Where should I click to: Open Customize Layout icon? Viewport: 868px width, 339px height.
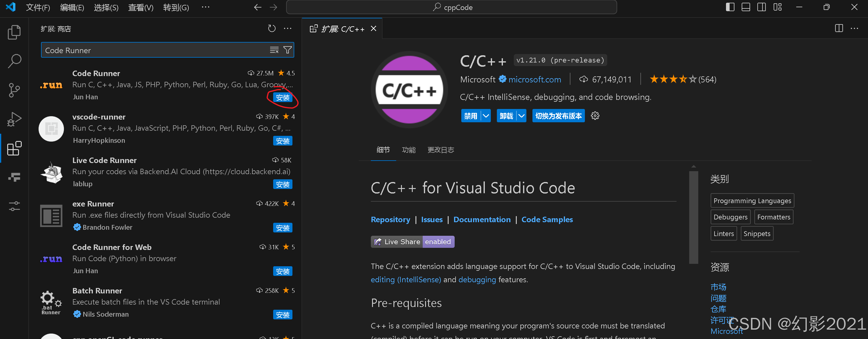pyautogui.click(x=778, y=7)
